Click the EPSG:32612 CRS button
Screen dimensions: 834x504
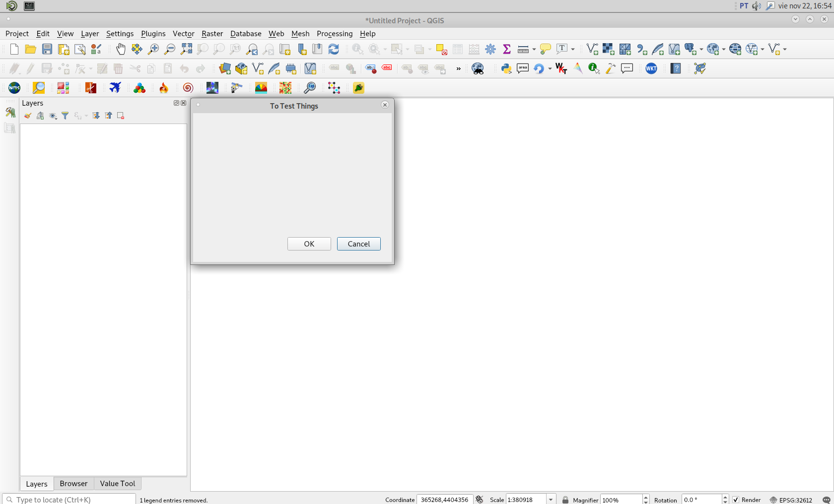791,500
